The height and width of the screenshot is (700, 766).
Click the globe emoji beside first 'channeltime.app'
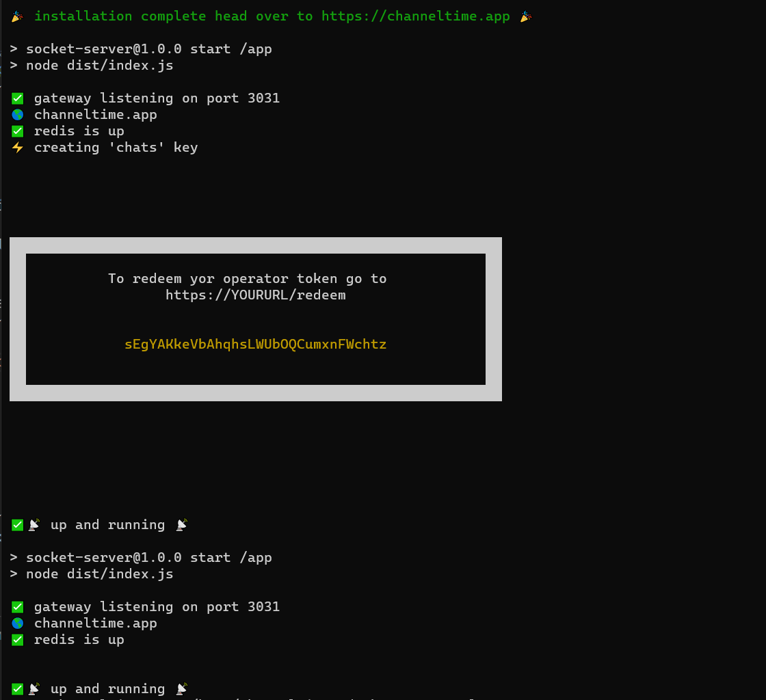pos(18,115)
